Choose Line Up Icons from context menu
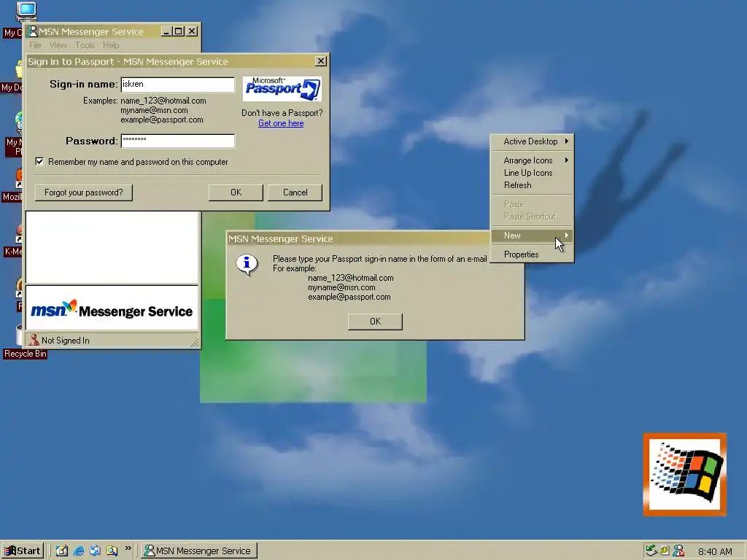Image resolution: width=747 pixels, height=560 pixels. (532, 173)
